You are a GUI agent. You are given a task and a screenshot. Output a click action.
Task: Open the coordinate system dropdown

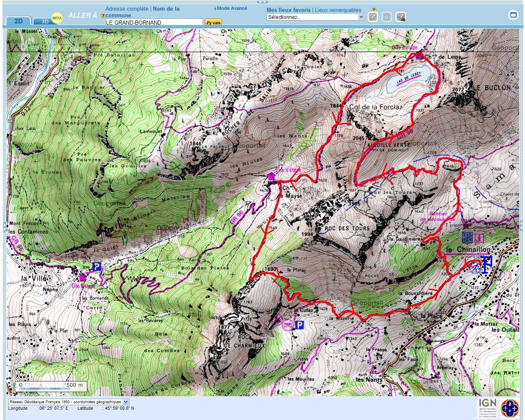pyautogui.click(x=68, y=402)
